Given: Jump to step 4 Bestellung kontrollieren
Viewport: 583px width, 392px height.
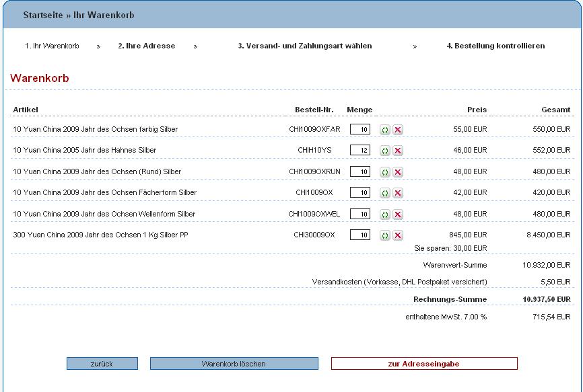Looking at the screenshot, I should (x=495, y=46).
